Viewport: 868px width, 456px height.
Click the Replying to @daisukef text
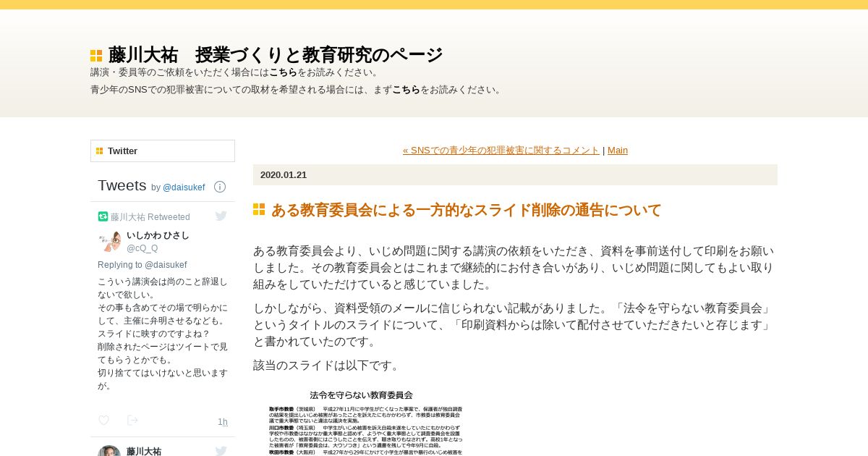[142, 265]
